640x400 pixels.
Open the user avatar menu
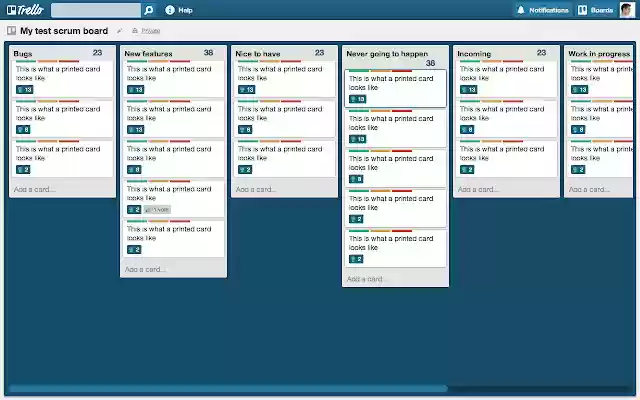[x=627, y=10]
